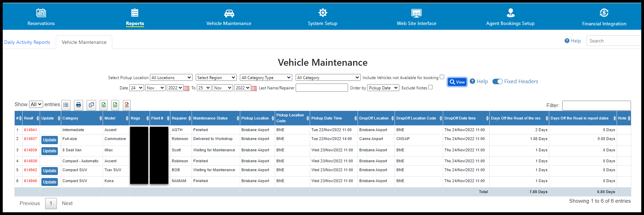Click the Web Site Interface monitor icon

pos(416,13)
